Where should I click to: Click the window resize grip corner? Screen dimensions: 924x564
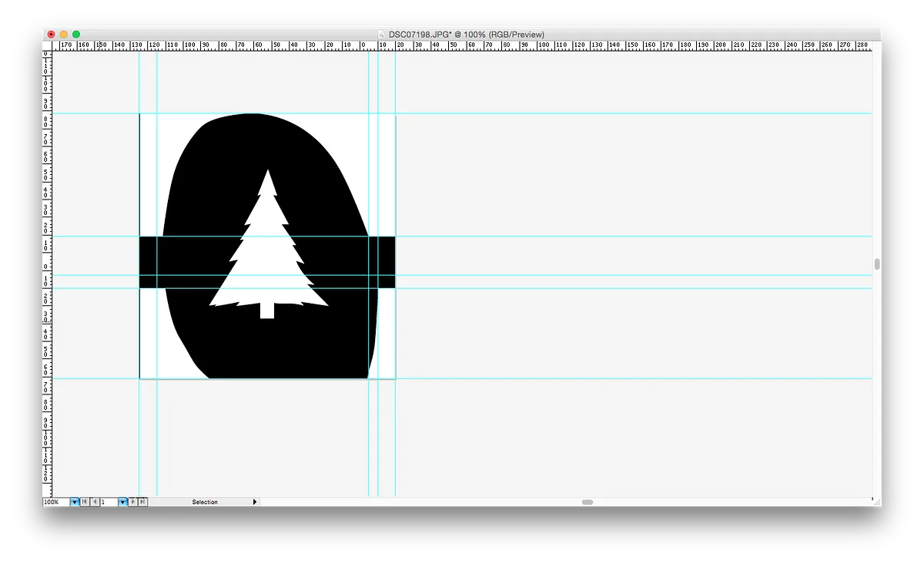point(876,502)
